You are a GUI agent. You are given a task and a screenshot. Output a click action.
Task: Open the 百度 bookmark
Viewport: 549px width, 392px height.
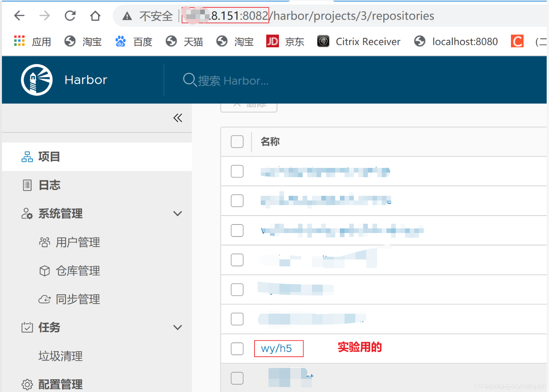tap(133, 41)
